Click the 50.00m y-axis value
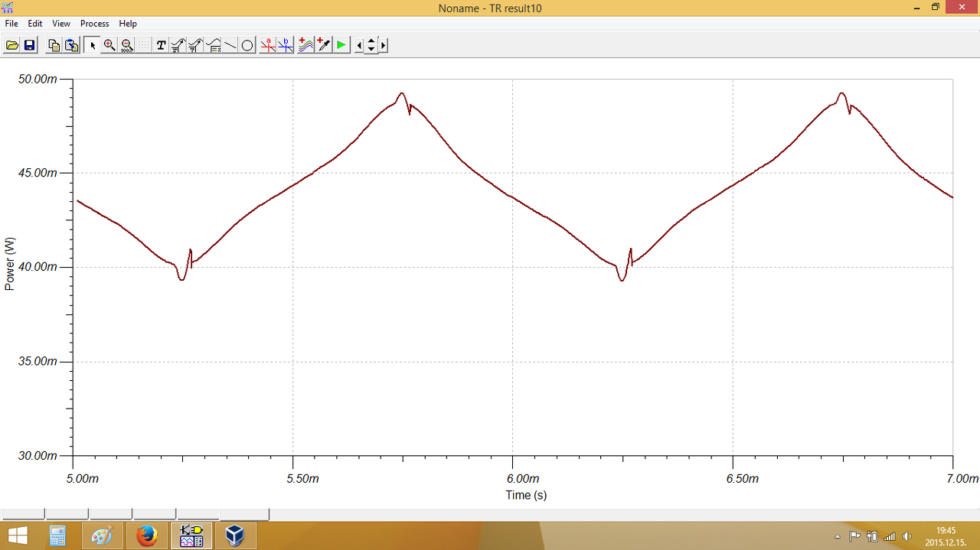Viewport: 980px width, 550px height. tap(38, 79)
